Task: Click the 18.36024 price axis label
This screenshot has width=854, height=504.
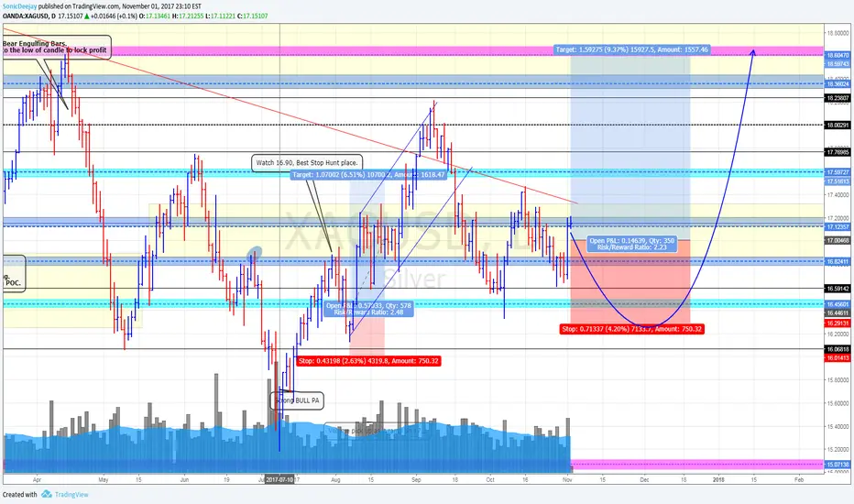Action: [838, 84]
